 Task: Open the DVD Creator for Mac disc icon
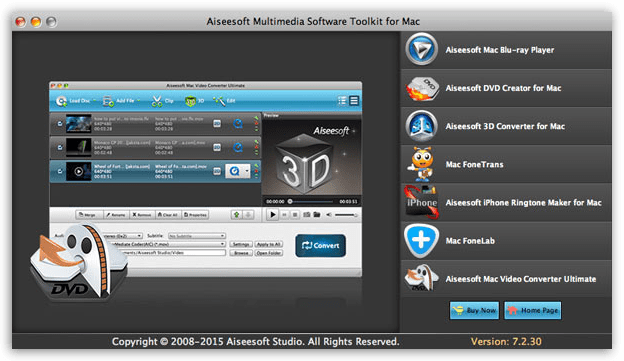(x=422, y=88)
